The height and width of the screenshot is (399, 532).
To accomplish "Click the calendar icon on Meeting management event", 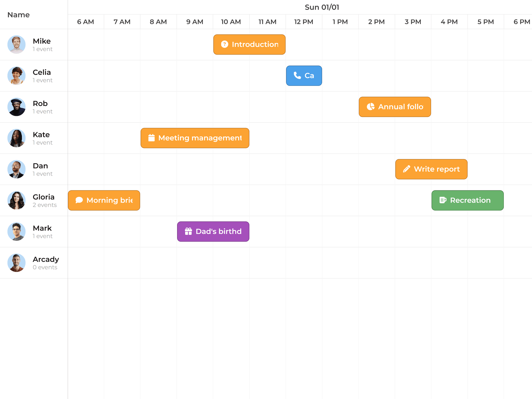I will point(152,138).
